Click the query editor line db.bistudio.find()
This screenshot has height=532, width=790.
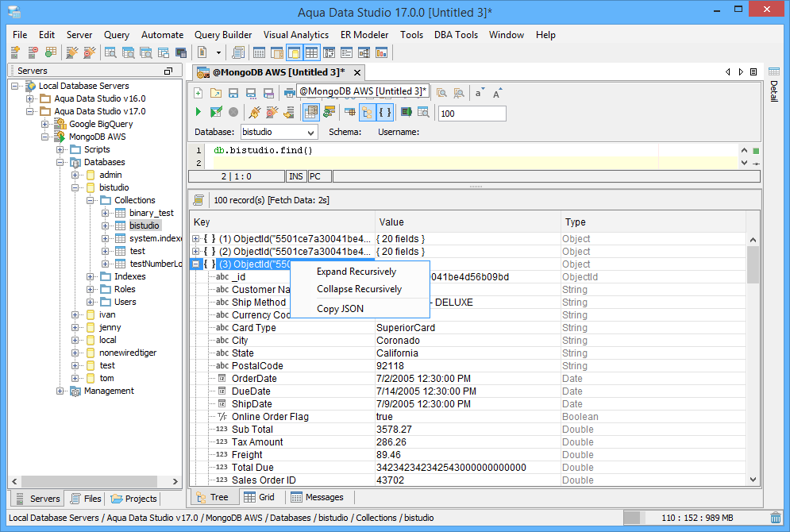(x=263, y=150)
